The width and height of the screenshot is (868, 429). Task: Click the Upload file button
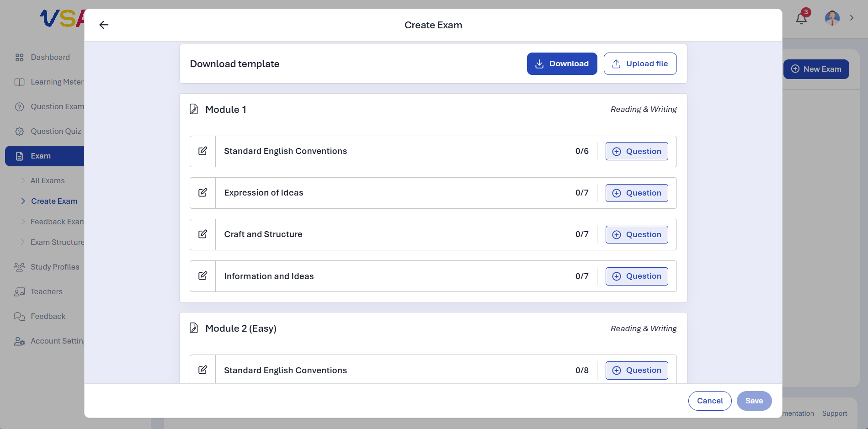(640, 64)
